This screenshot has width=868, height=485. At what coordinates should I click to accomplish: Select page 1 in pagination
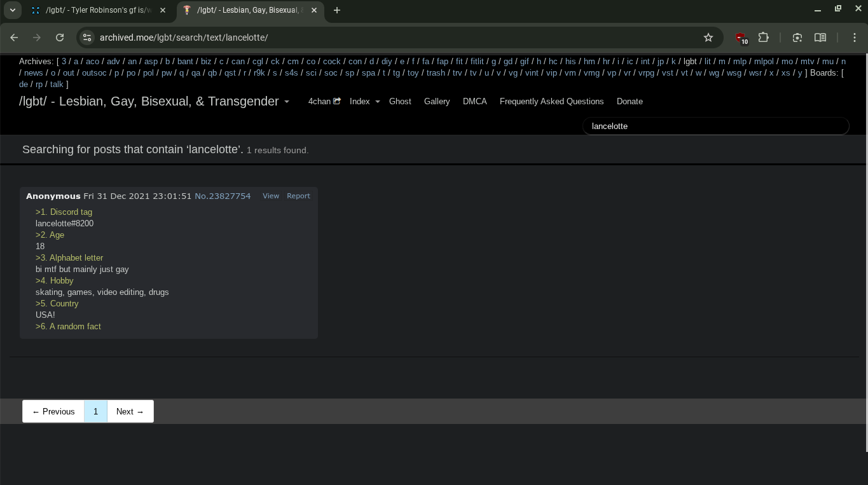(95, 411)
